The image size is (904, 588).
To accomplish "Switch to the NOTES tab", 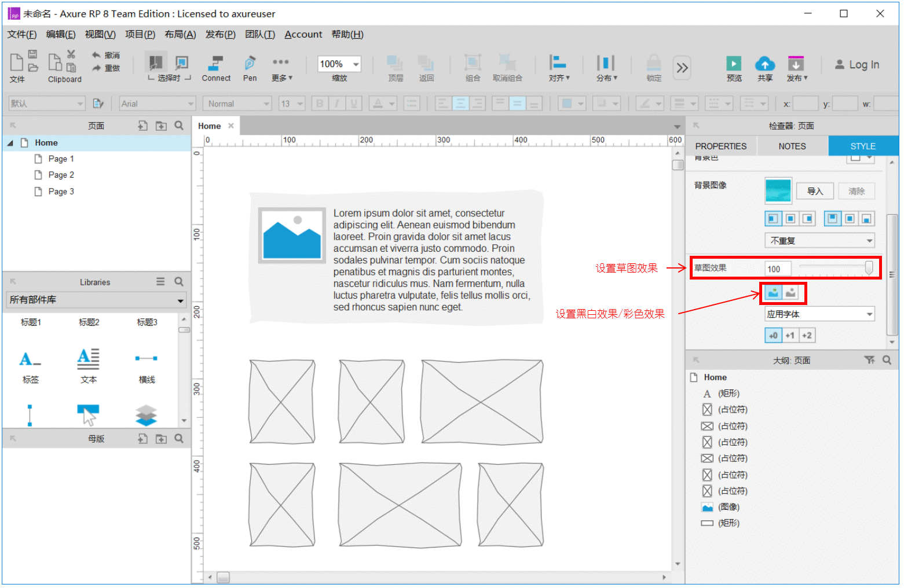I will coord(792,146).
